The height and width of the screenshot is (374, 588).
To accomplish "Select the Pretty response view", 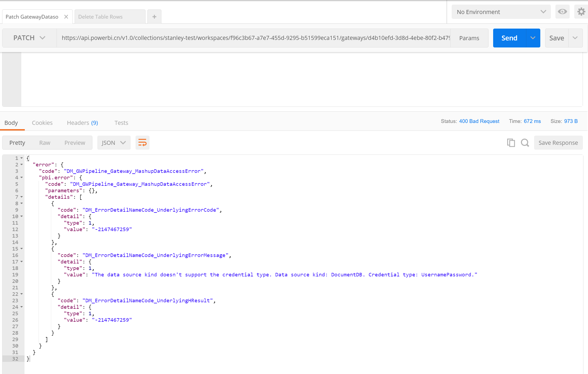I will [17, 143].
